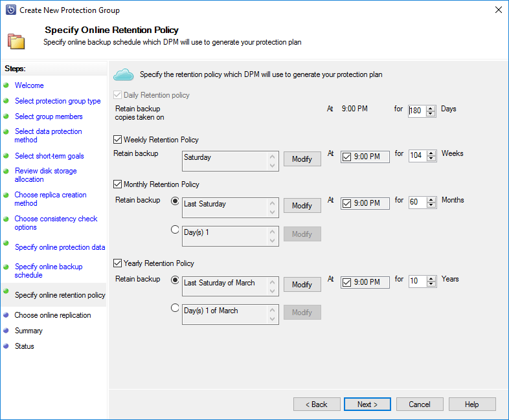Open Select short-term goals step
Viewport: 509px width, 420px height.
[x=49, y=156]
